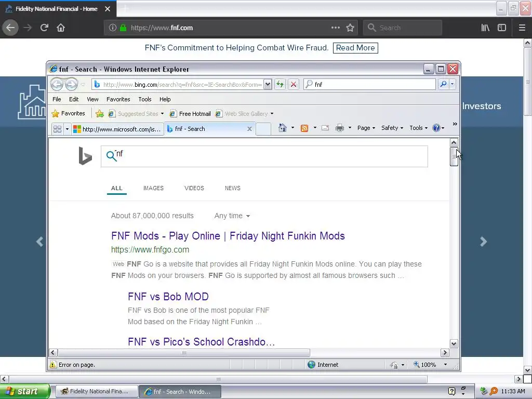Screen dimensions: 532x399
Task: Open Firefox page actions three-dot menu
Action: point(335,28)
